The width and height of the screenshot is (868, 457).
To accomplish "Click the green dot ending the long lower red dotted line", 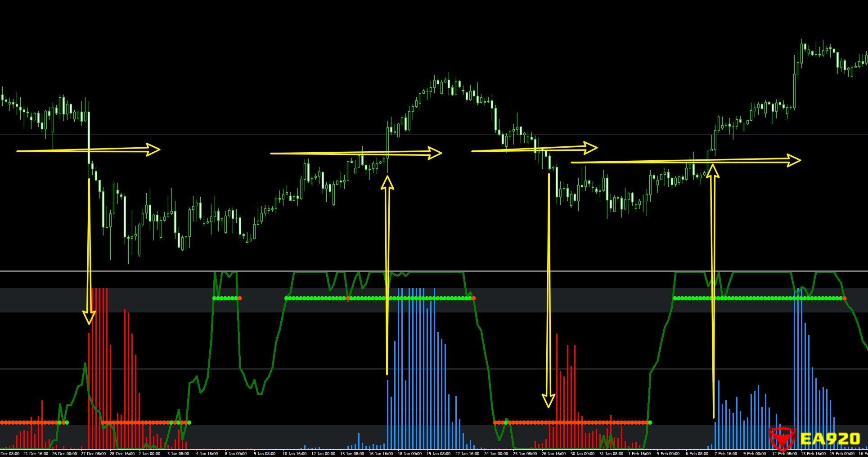I will (650, 422).
